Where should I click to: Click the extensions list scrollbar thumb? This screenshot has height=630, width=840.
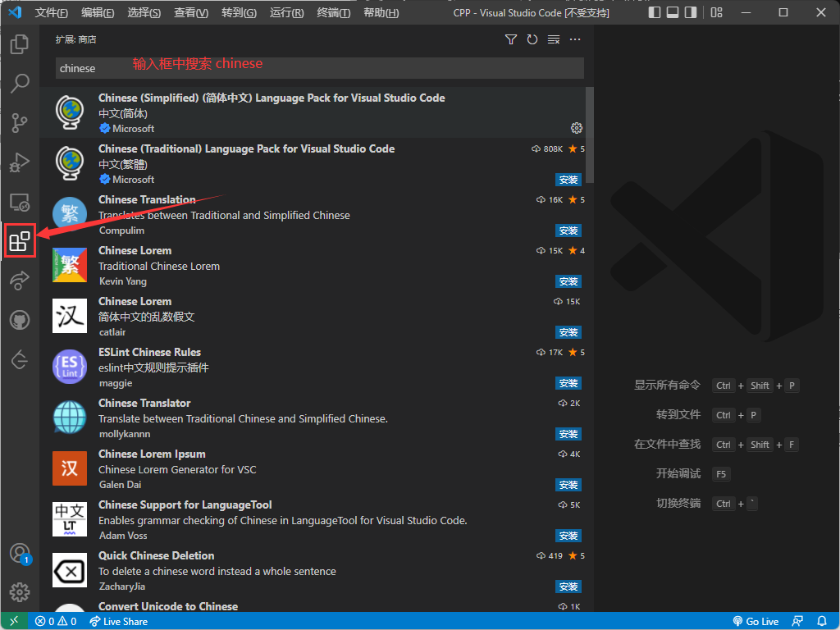click(x=590, y=135)
